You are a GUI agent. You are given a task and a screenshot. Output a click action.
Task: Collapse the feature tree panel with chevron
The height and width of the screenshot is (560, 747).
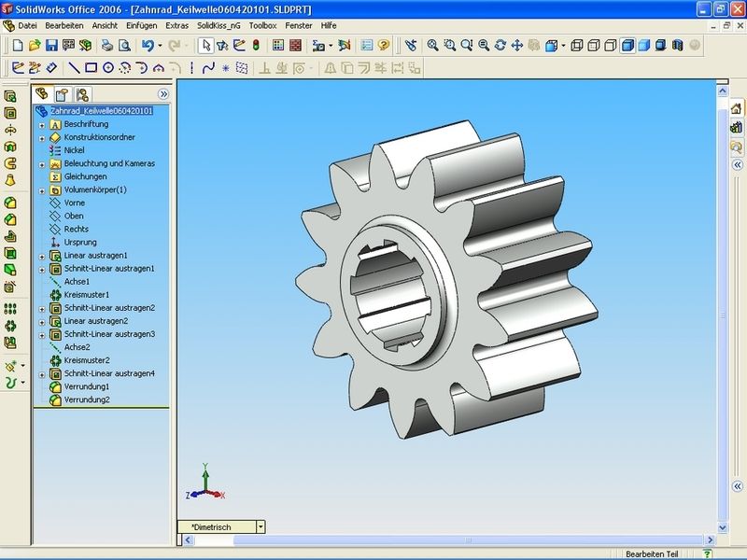point(163,93)
